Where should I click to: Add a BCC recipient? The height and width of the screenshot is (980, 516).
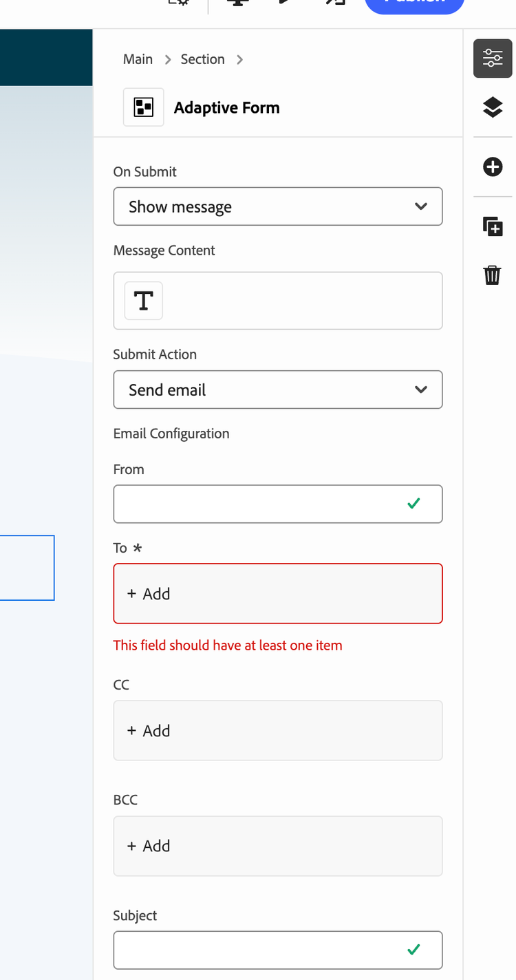coord(278,846)
